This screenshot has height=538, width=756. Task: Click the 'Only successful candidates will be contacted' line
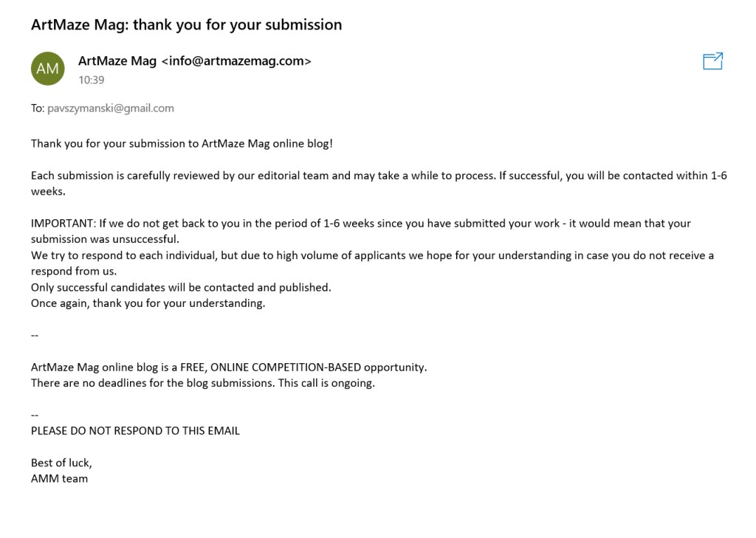tap(181, 287)
